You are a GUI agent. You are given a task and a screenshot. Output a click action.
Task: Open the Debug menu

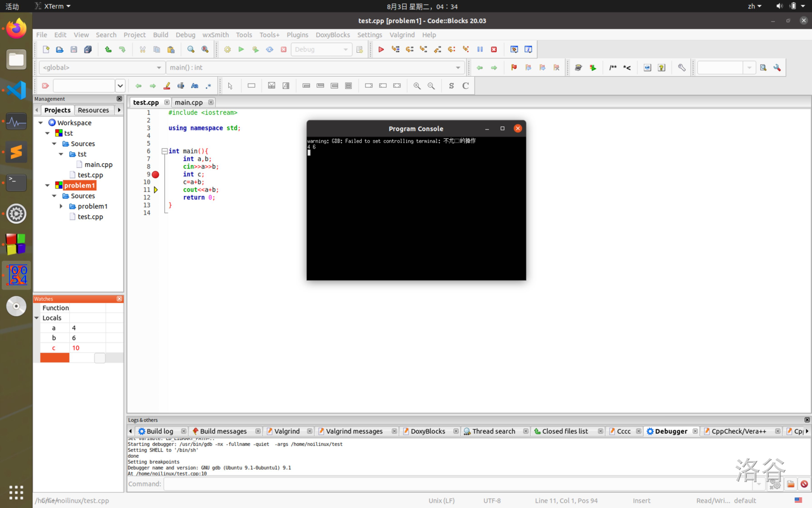(185, 35)
